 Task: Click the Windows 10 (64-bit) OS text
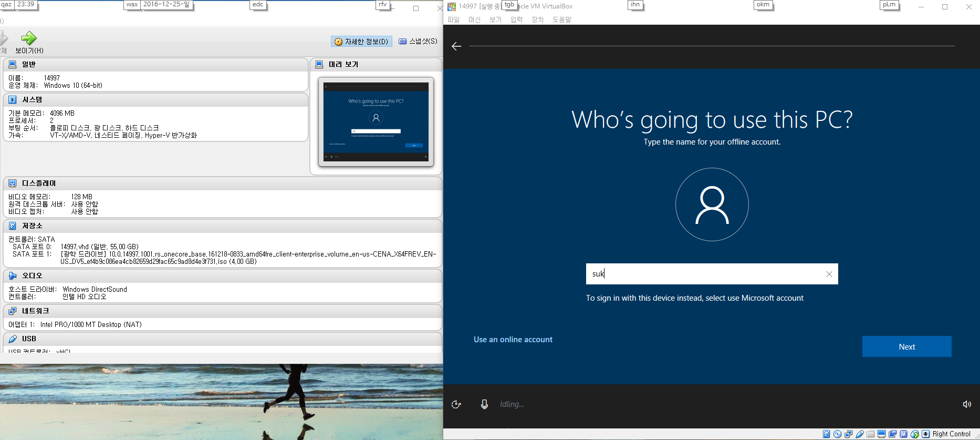point(73,85)
